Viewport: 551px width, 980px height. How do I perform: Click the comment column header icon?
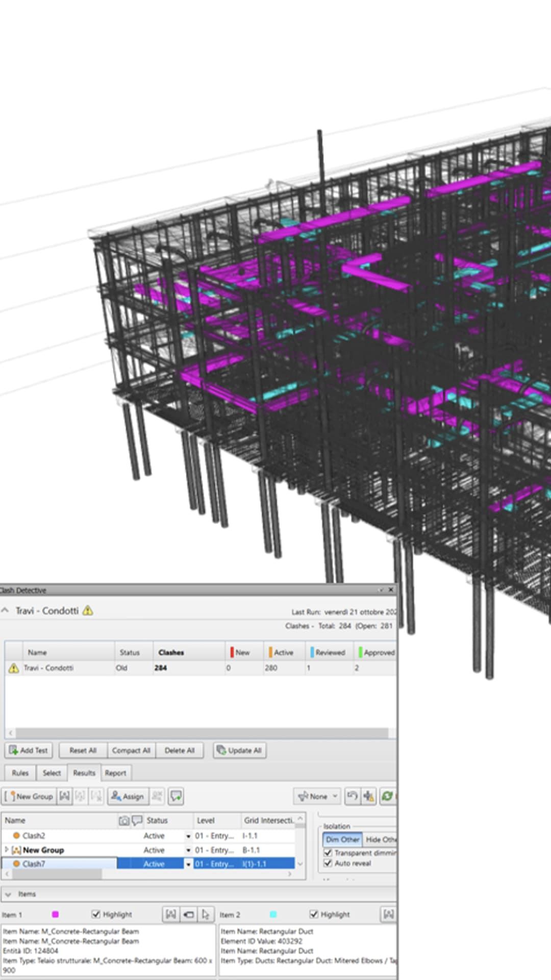(x=137, y=821)
